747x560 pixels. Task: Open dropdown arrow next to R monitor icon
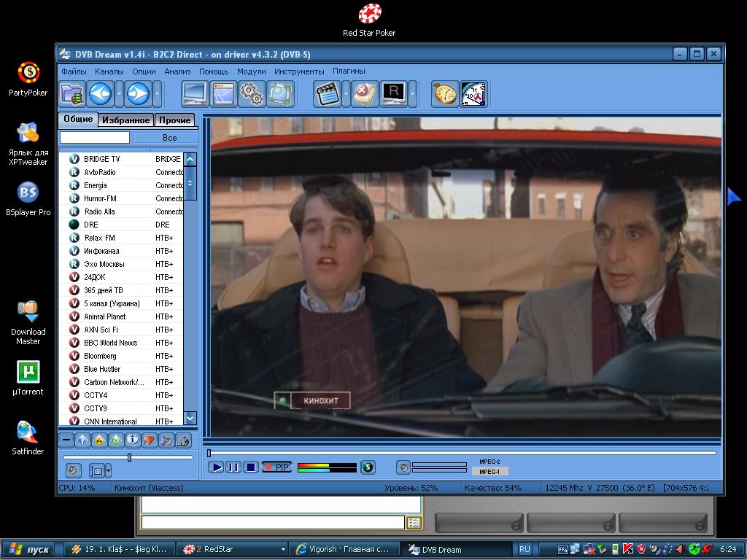[x=413, y=94]
